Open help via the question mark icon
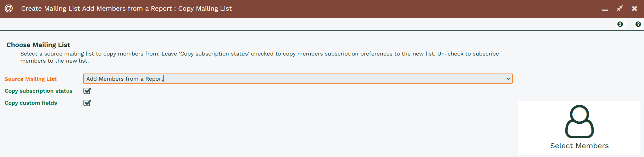The height and width of the screenshot is (157, 644). (638, 24)
